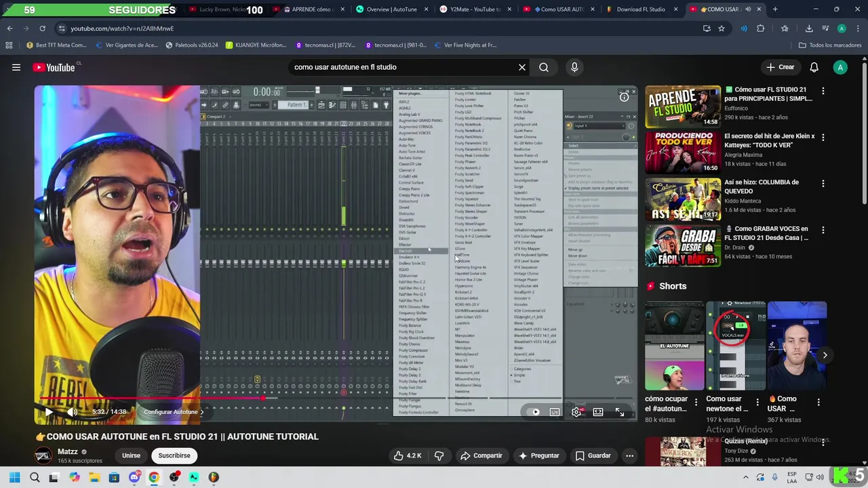Show next Shorts with chevron arrow
The height and width of the screenshot is (488, 868).
click(x=825, y=354)
